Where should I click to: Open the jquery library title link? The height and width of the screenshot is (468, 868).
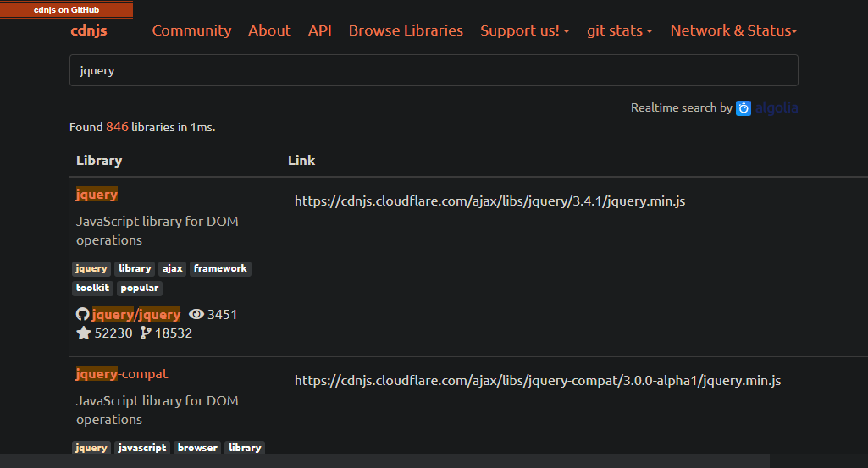pos(97,194)
